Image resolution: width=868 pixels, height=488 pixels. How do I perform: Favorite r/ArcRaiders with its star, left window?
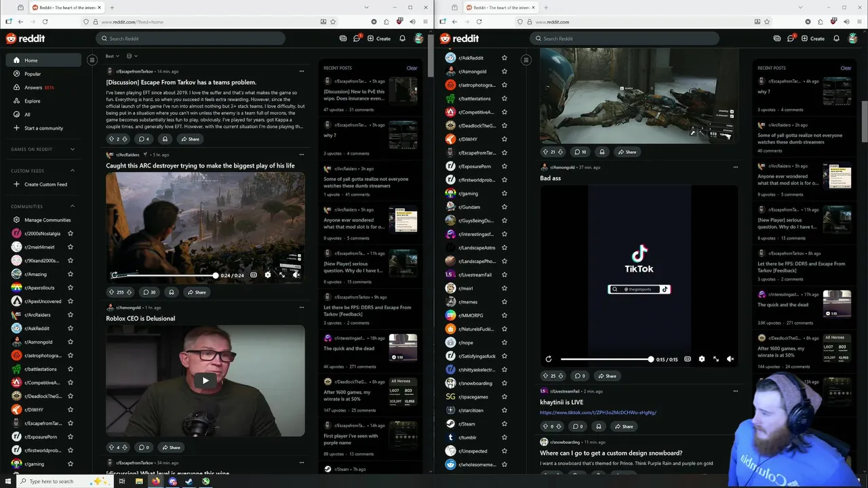pos(71,314)
